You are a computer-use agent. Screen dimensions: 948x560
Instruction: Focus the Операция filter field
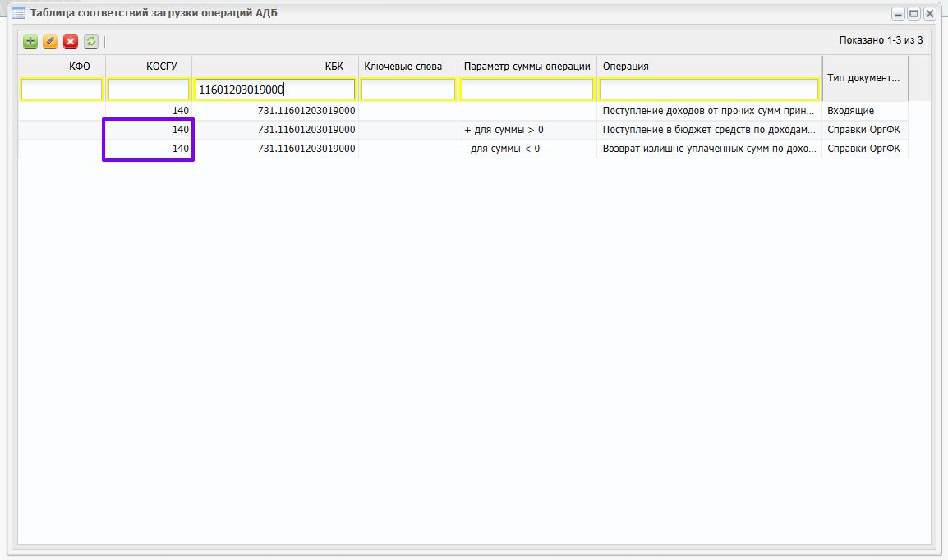(709, 90)
